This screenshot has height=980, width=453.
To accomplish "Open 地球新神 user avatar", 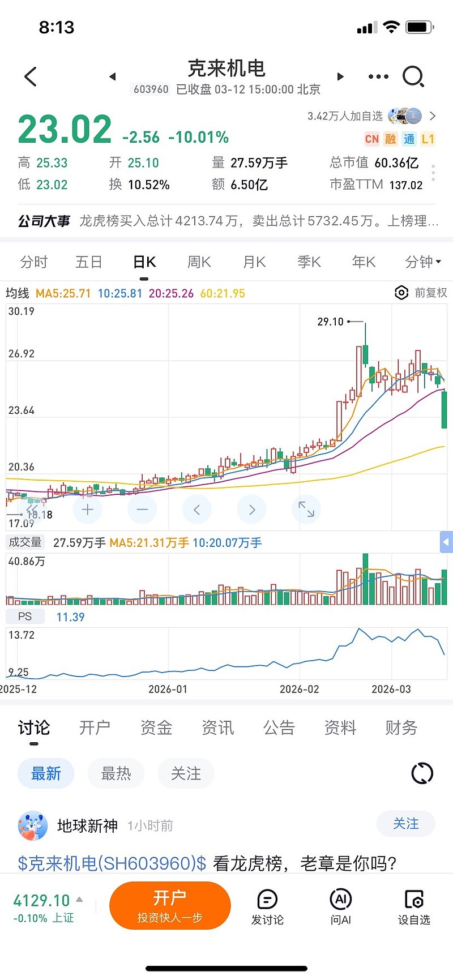I will pyautogui.click(x=32, y=825).
